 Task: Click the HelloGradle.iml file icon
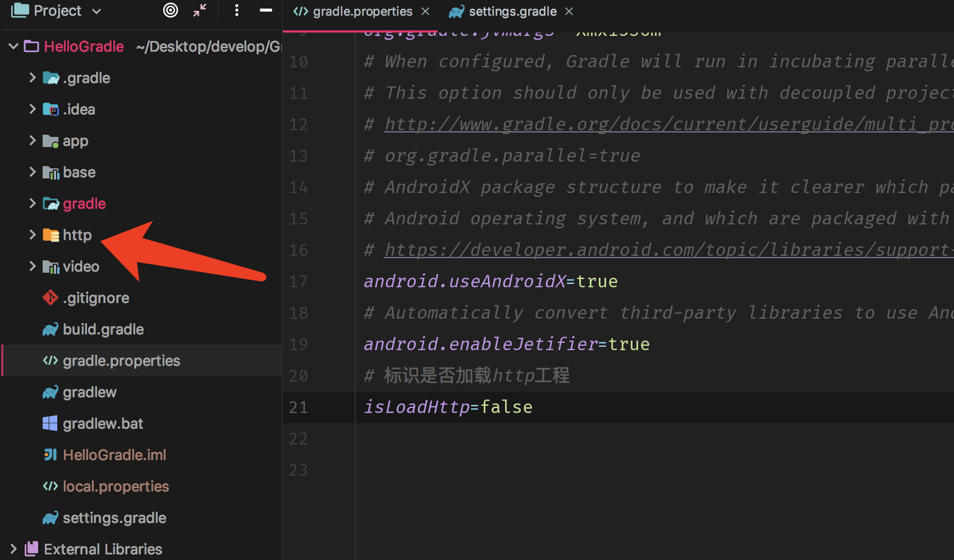pos(51,455)
